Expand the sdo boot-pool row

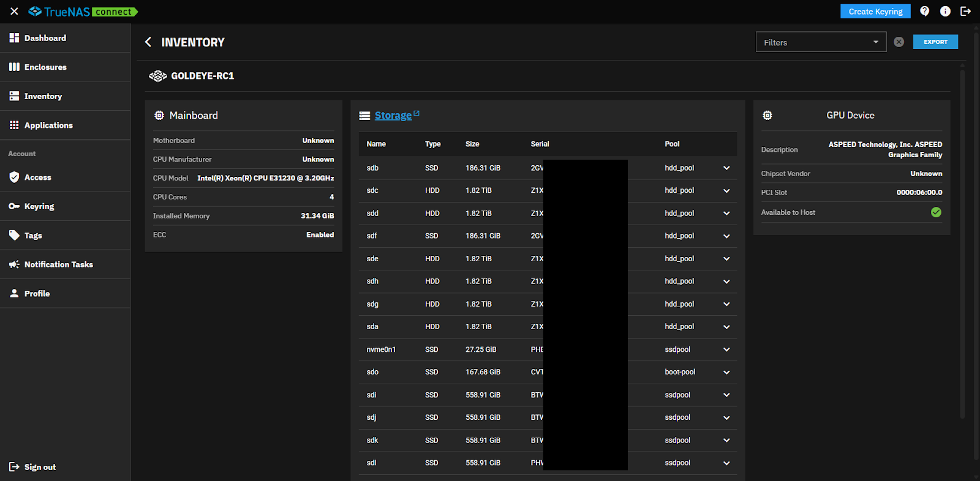point(726,373)
